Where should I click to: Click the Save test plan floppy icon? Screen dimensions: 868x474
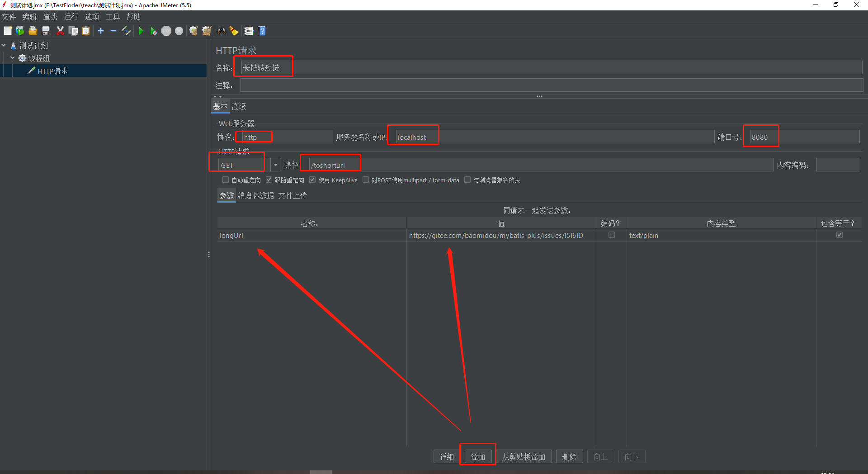(46, 31)
